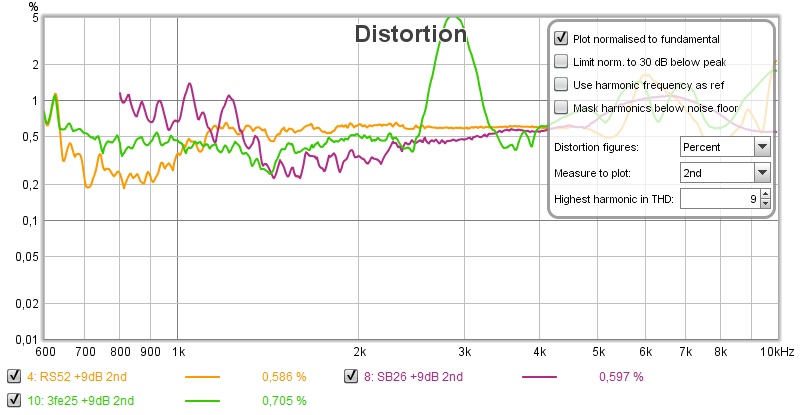Increase Highest harmonic in THD with up arrow
The height and width of the screenshot is (415, 800).
765,195
